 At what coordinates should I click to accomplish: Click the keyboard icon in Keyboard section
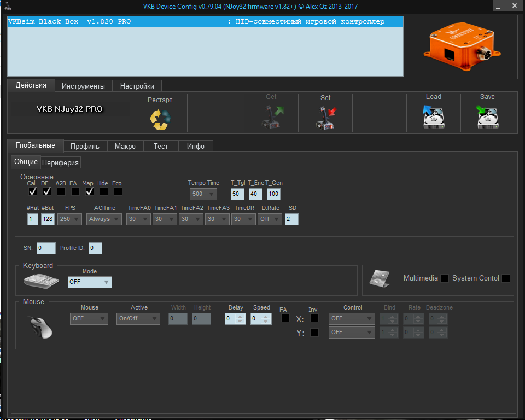click(41, 281)
